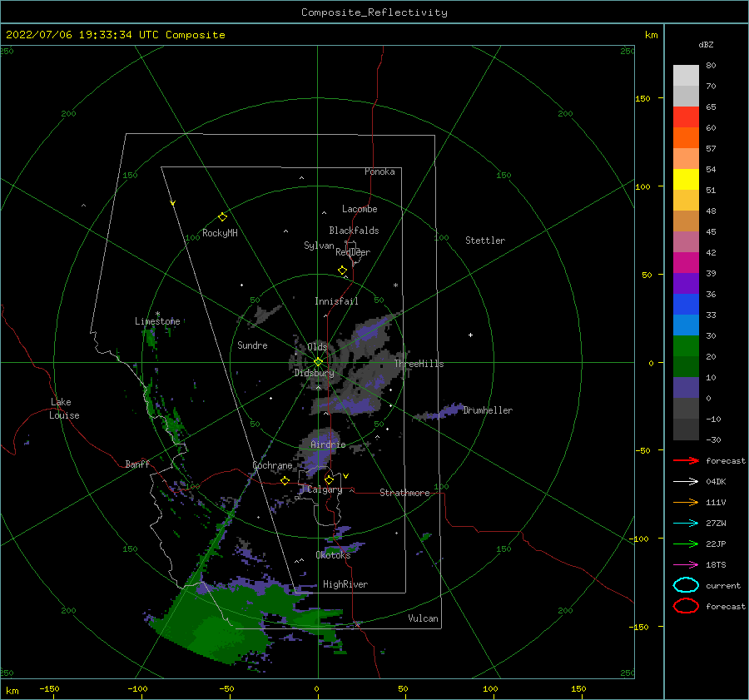
Task: Click the bright green 20-30 dBZ swatch
Action: (x=686, y=346)
